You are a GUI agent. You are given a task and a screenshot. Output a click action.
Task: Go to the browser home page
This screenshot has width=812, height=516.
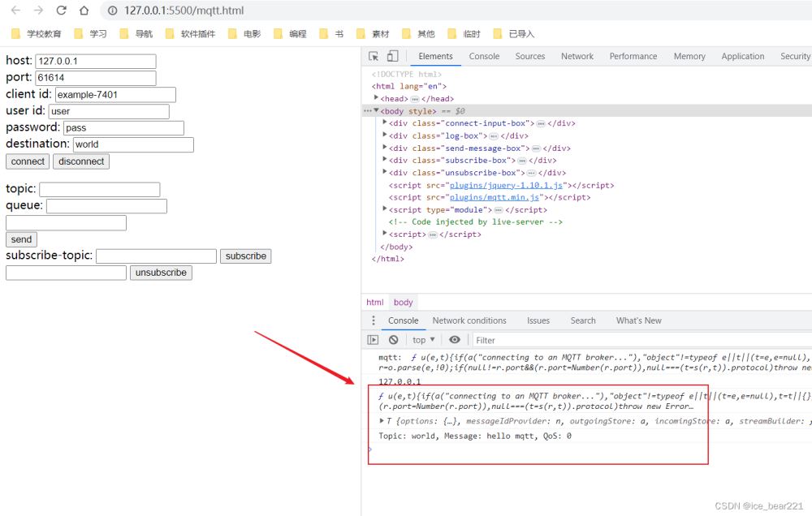coord(84,11)
